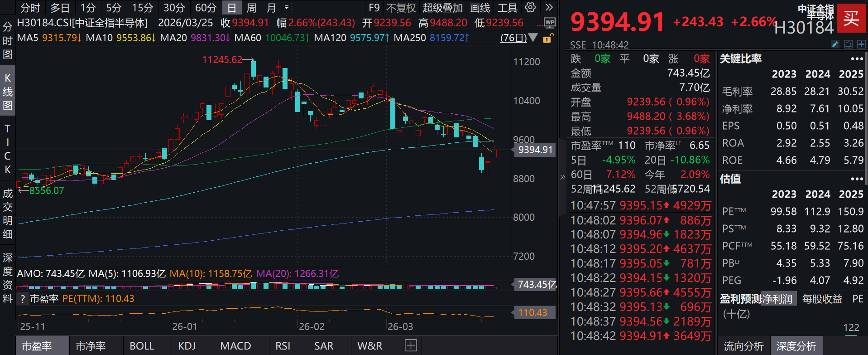
Task: Collapse side panel using splitter arrow
Action: point(562,177)
